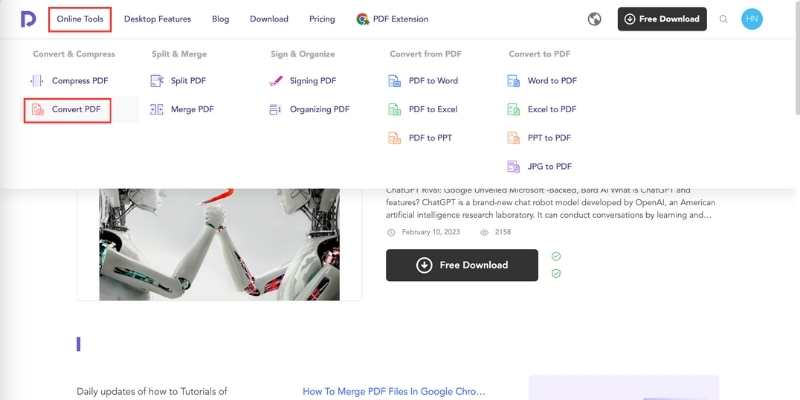The width and height of the screenshot is (800, 400).
Task: Click the robot arm-wrestling article thumbnail
Action: (219, 243)
